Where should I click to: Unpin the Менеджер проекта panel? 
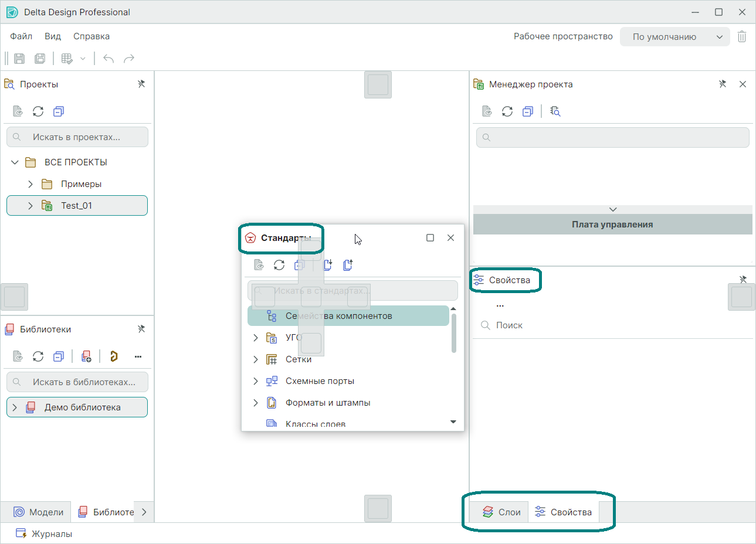[x=723, y=84]
